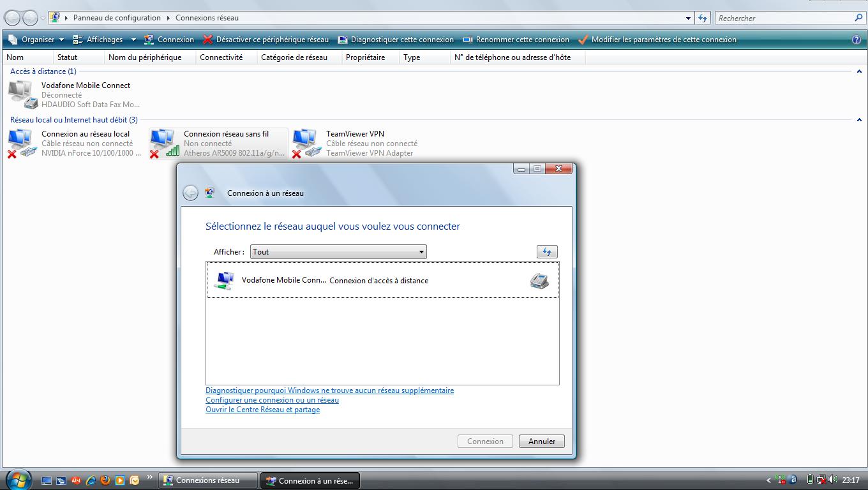Screen dimensions: 868x490
Task: Open the Afficher dropdown showing Tout
Action: point(338,252)
